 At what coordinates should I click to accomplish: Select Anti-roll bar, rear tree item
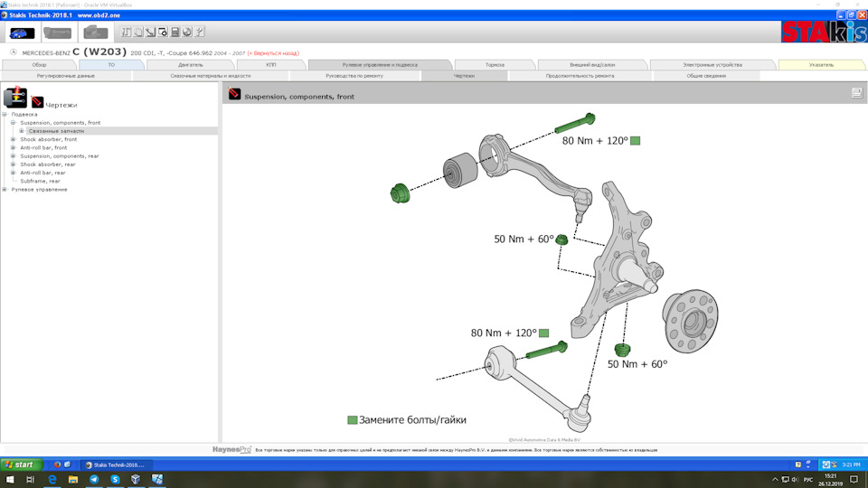pyautogui.click(x=42, y=173)
